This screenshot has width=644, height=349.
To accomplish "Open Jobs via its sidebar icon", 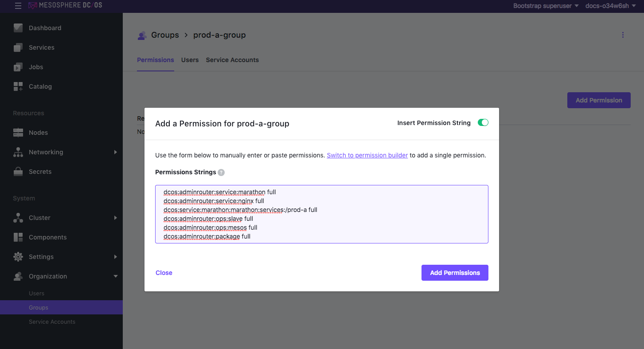I will tap(18, 67).
